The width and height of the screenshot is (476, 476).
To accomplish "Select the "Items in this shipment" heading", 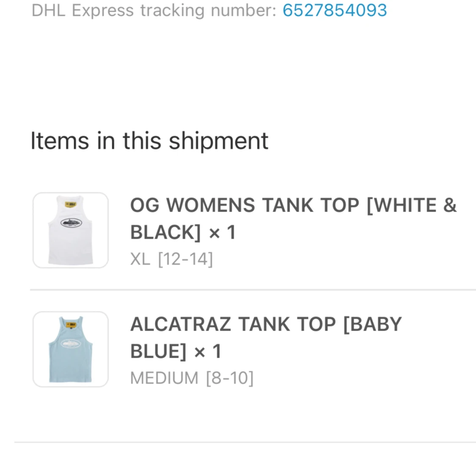I will [149, 141].
